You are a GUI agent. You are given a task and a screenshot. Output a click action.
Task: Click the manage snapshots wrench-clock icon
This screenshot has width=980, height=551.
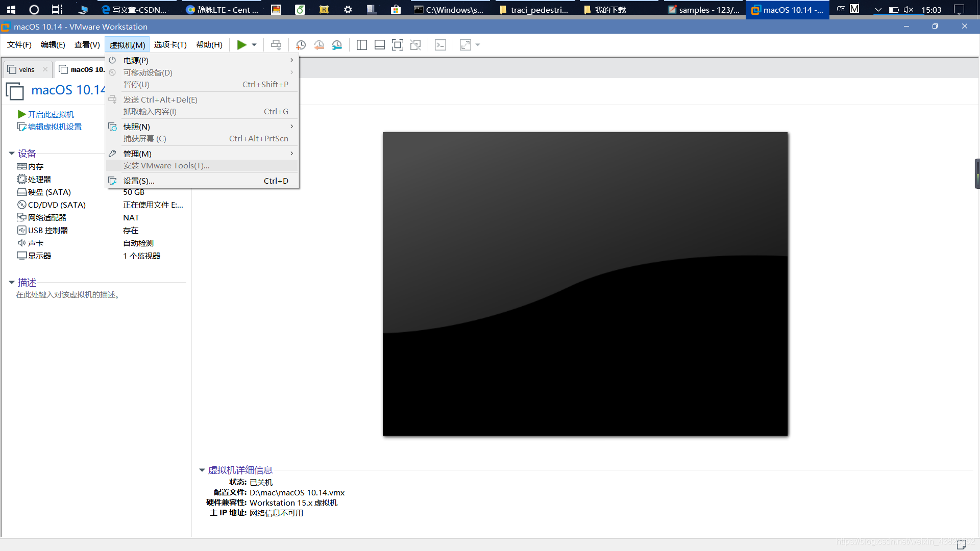click(x=337, y=45)
